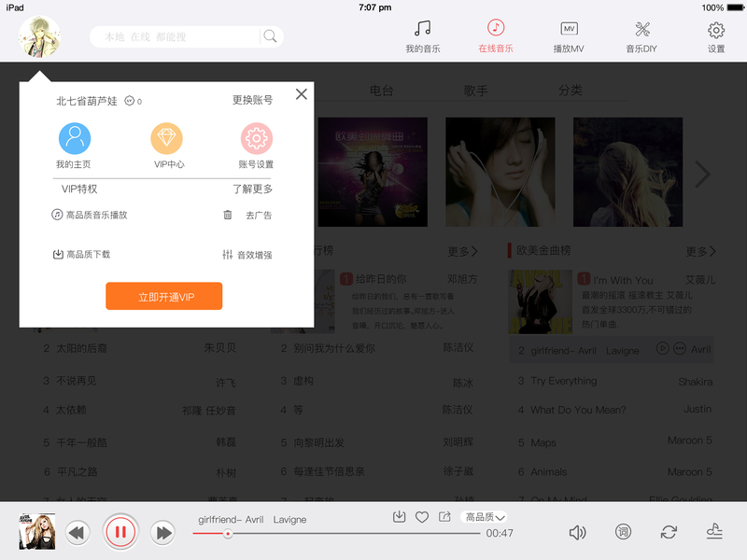Play I'm With You by 艾薇儿
This screenshot has width=747, height=560.
[x=623, y=280]
